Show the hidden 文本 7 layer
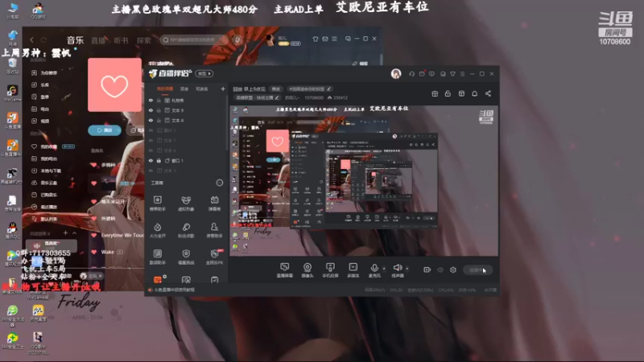Viewport: 644px width, 362px height. click(x=151, y=140)
